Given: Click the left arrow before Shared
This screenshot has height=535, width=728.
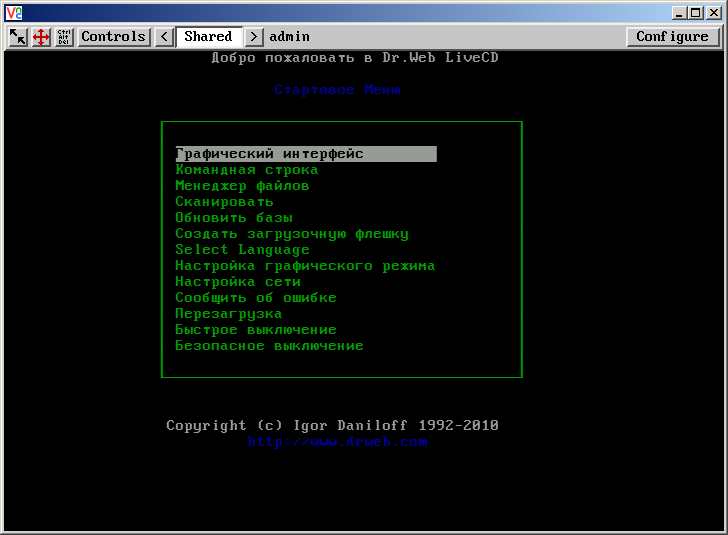Looking at the screenshot, I should (x=164, y=37).
